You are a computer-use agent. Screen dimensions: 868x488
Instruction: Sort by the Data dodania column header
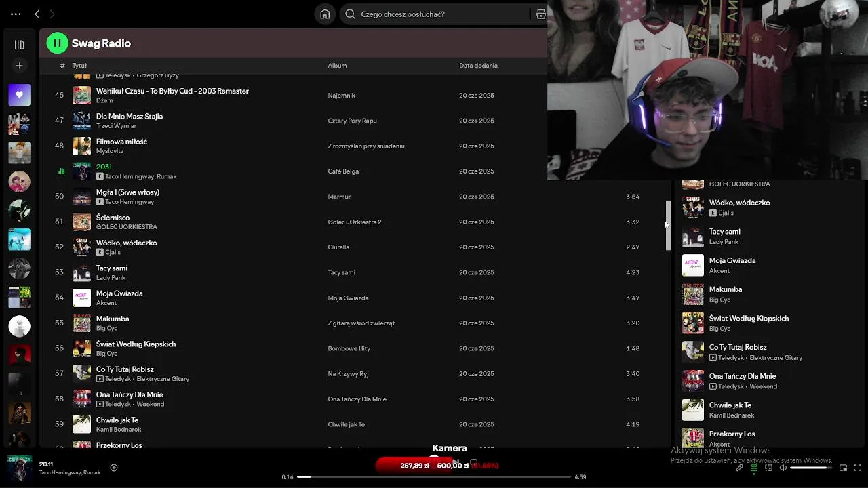(x=478, y=66)
